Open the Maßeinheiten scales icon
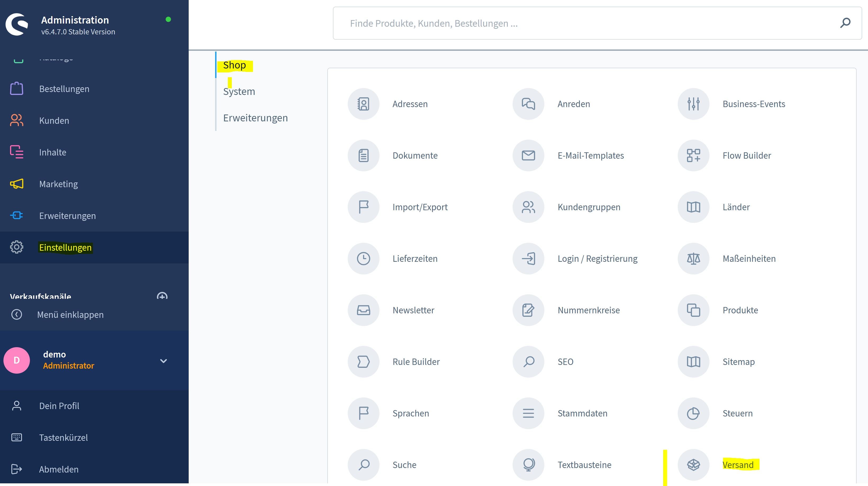The height and width of the screenshot is (486, 868). click(693, 258)
